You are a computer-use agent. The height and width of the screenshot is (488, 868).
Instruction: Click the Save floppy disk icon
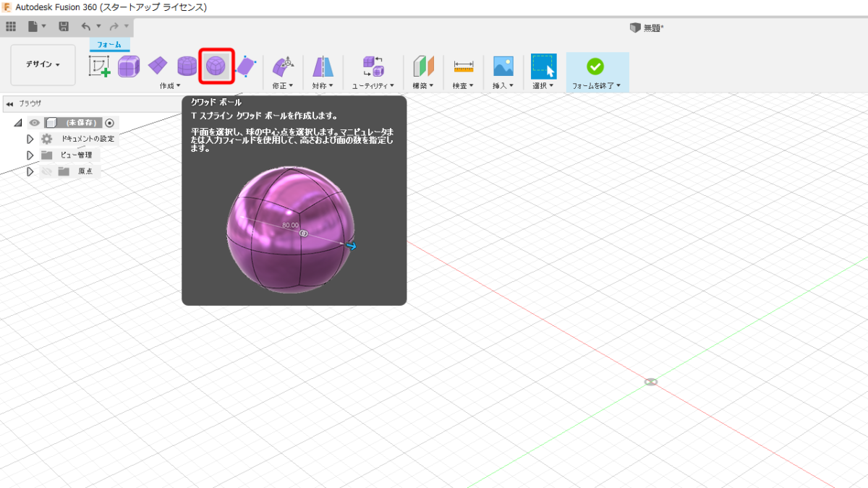point(64,27)
